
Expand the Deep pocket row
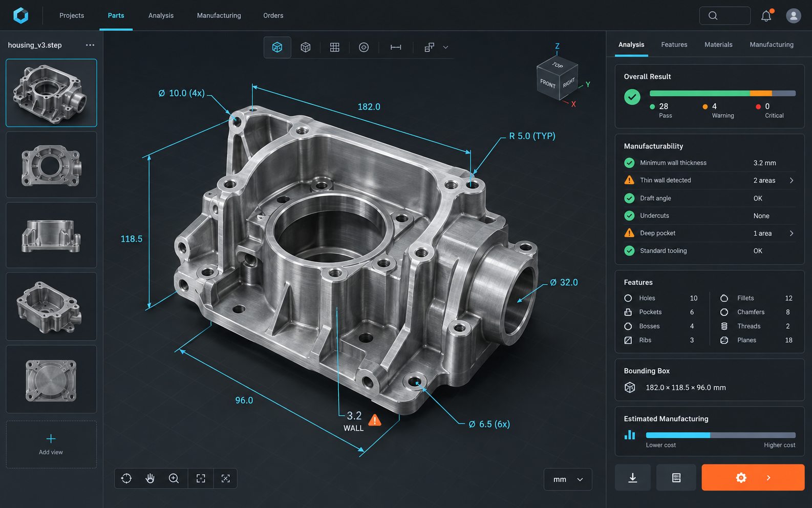coord(710,233)
